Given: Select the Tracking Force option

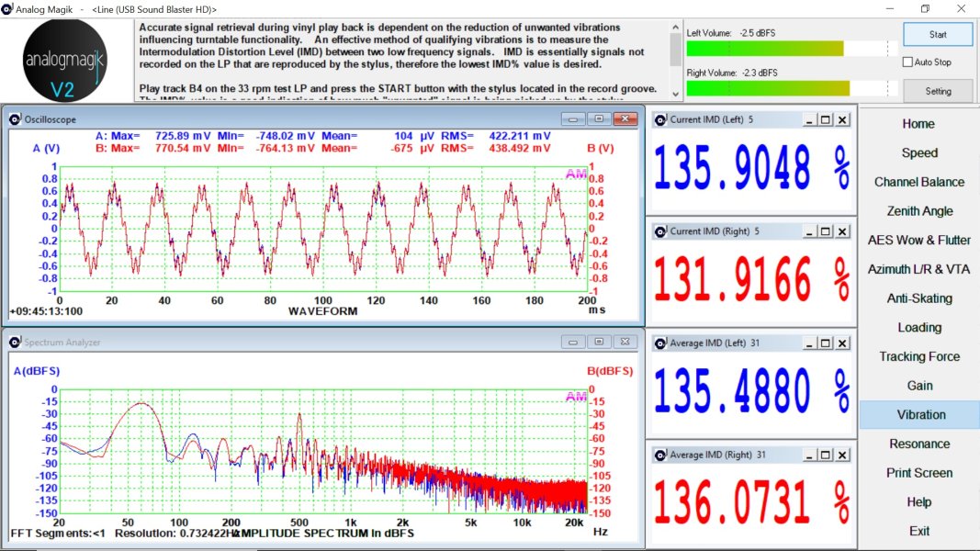Looking at the screenshot, I should (918, 356).
